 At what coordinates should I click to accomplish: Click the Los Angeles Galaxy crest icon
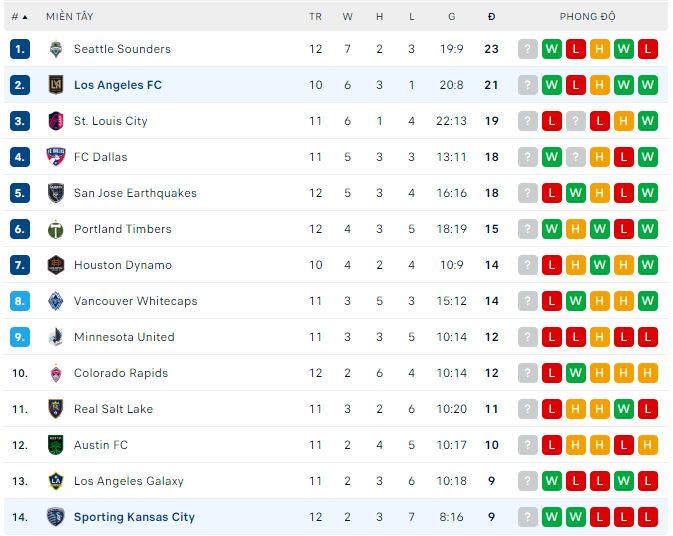click(55, 481)
